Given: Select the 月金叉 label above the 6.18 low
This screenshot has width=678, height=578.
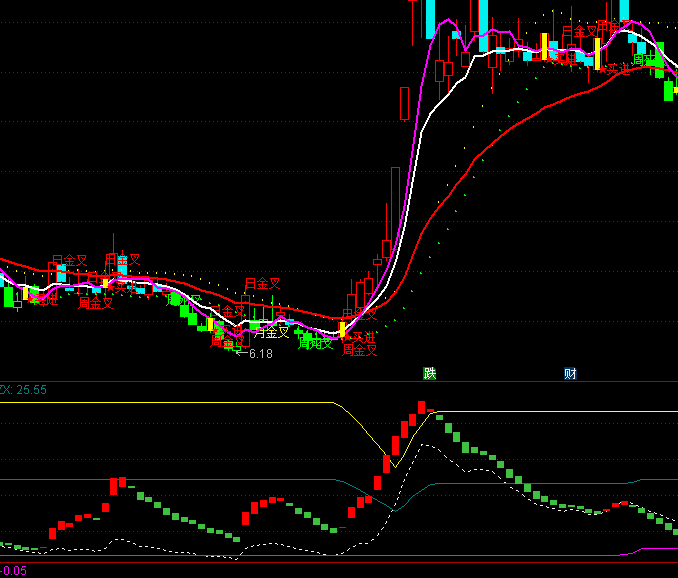Looking at the screenshot, I should pos(263,284).
